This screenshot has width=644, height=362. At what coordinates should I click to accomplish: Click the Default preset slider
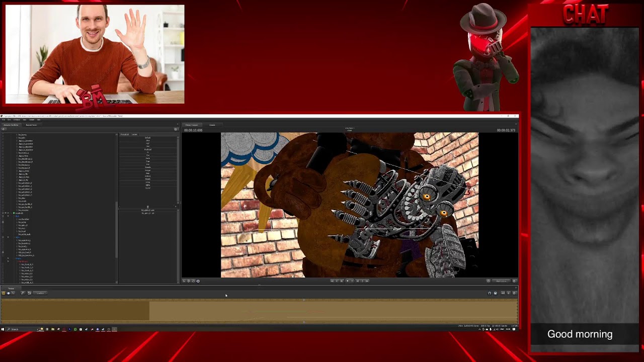(x=148, y=138)
